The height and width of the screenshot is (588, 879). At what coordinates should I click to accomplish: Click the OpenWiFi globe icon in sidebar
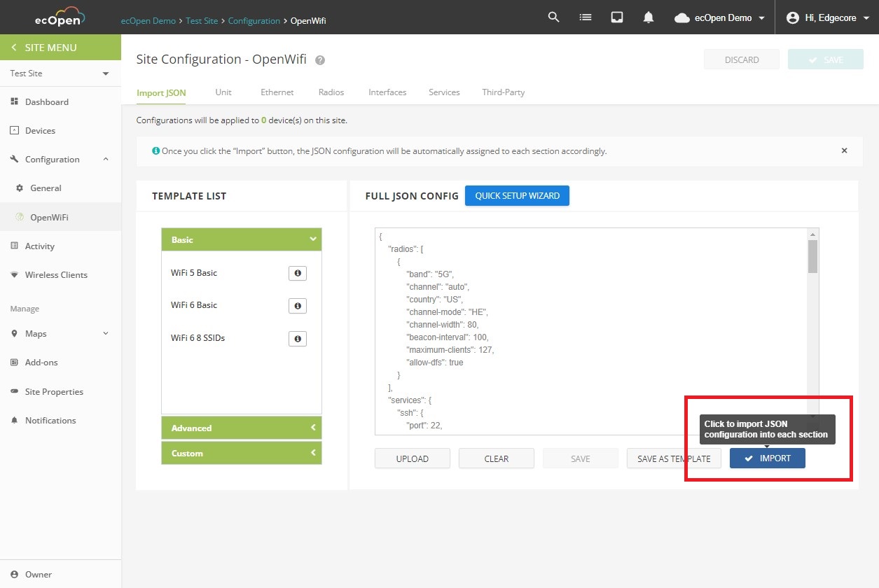pos(20,217)
